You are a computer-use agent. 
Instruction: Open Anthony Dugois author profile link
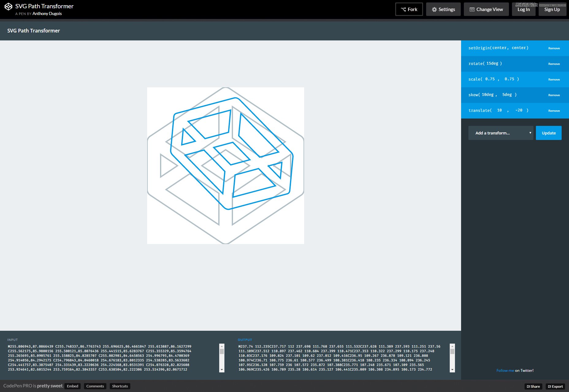tap(47, 13)
